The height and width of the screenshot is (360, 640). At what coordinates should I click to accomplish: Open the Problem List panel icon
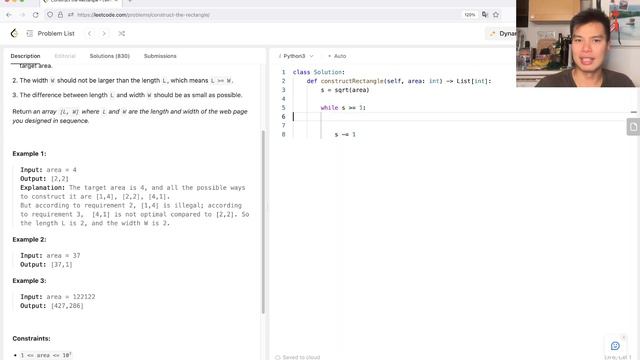[x=29, y=33]
